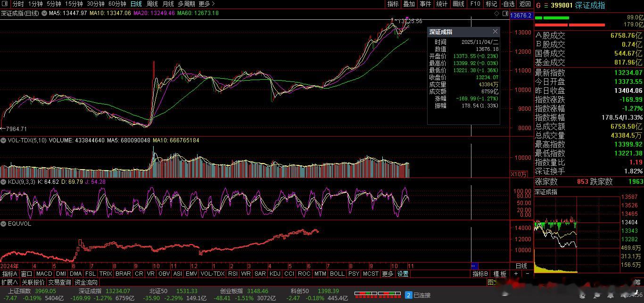Viewport: 644px width, 303px height.
Task: Open 窗口 in the bottom bar
Action: point(27,274)
